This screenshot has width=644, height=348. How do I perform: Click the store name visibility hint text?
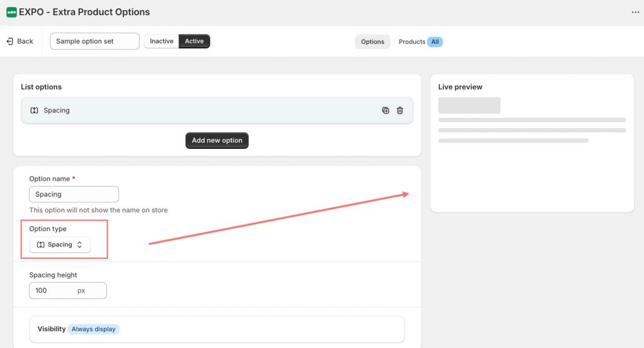click(x=98, y=210)
